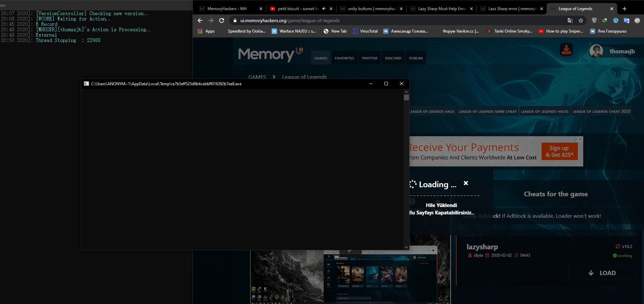Open the GAMES menu on the site
The height and width of the screenshot is (304, 644).
[321, 58]
